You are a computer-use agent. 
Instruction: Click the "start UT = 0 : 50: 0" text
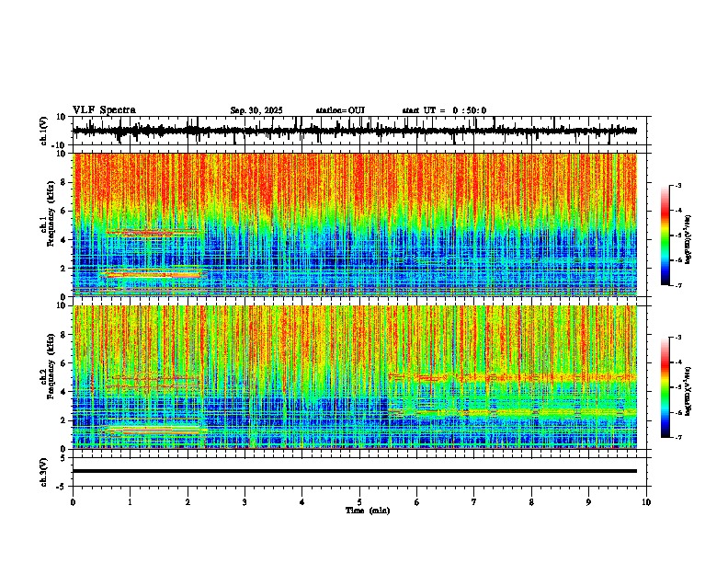click(444, 110)
